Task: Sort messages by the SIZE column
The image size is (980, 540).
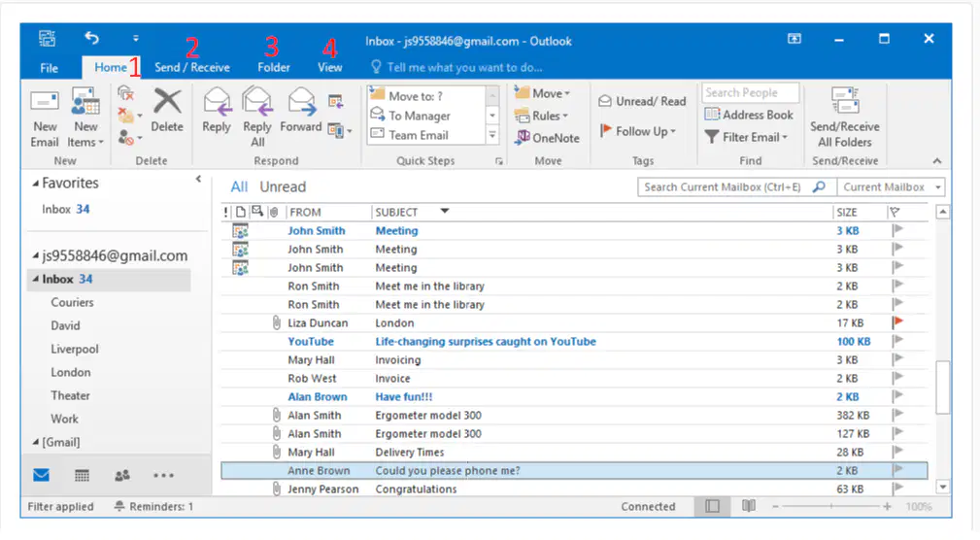Action: (847, 213)
